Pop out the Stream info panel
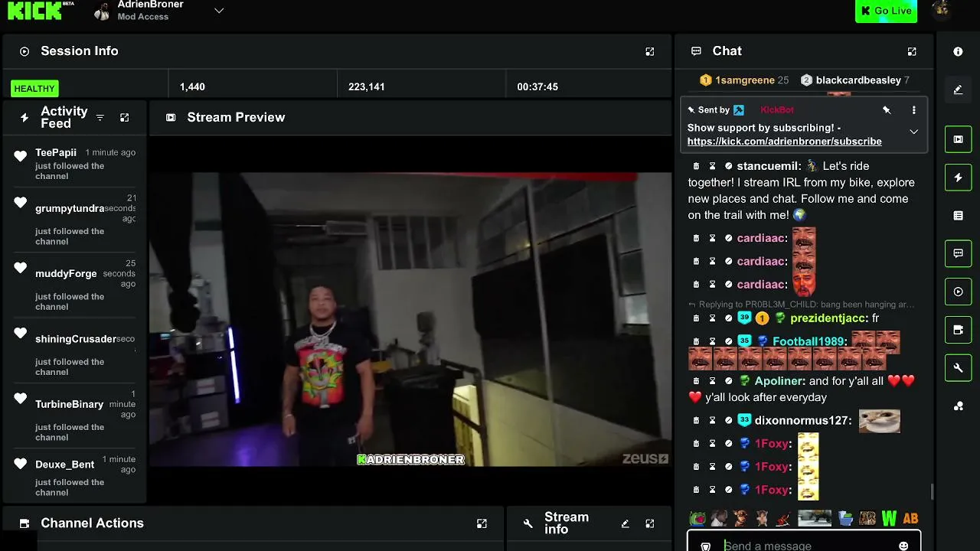The image size is (980, 551). (650, 523)
